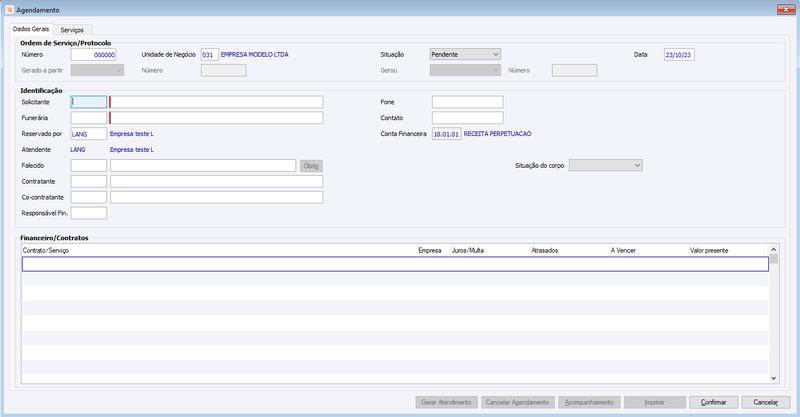Click the Contrato/Serviço column header
The width and height of the screenshot is (800, 417).
(219, 251)
